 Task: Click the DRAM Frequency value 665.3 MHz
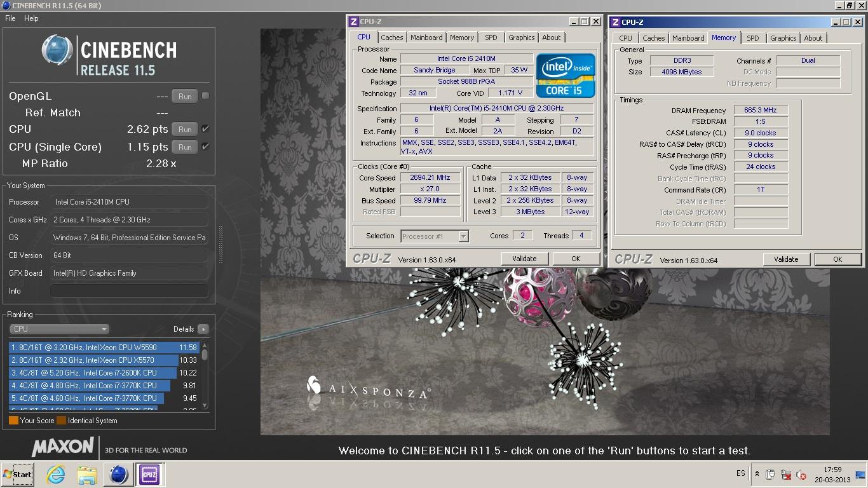pyautogui.click(x=761, y=110)
